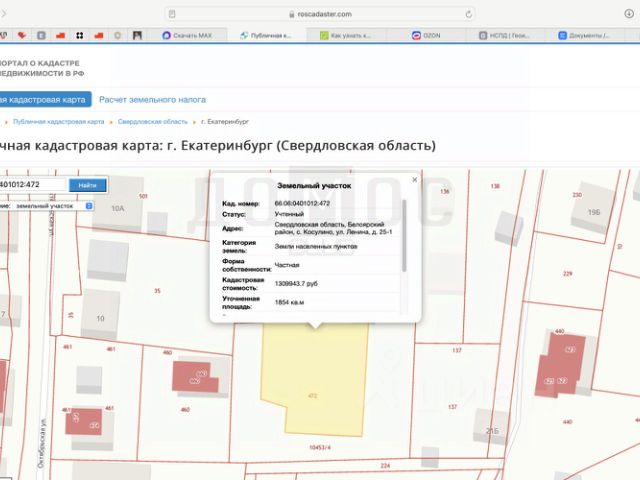Click the cadastral number search field
The image size is (640, 480).
pyautogui.click(x=33, y=184)
